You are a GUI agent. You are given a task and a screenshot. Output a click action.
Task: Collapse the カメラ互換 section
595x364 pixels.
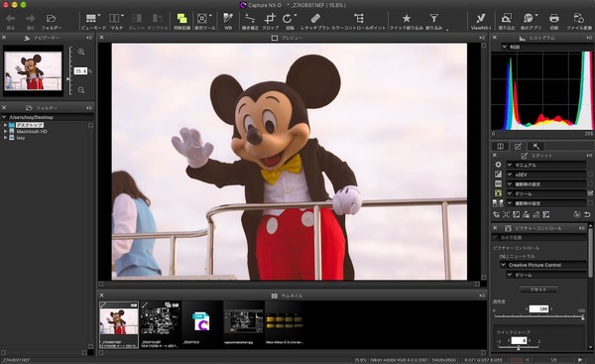pos(496,237)
